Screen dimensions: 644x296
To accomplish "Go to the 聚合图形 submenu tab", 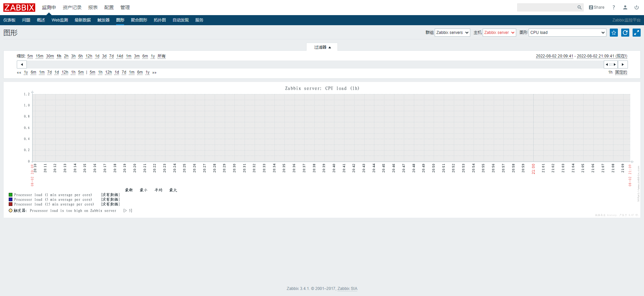I will (139, 20).
